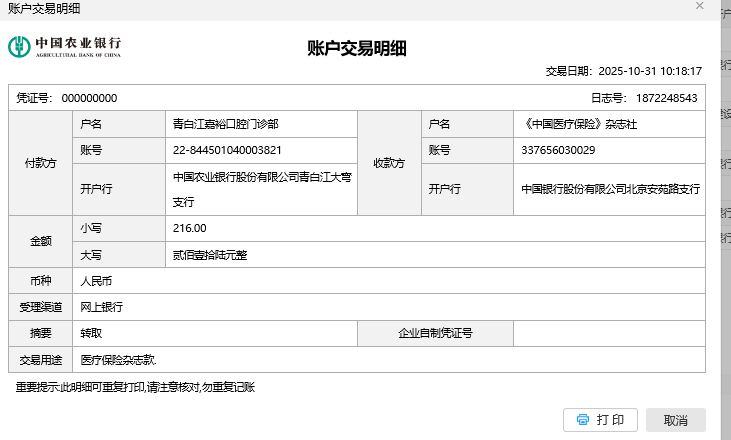
Task: Click the log number 1872248543
Action: [666, 98]
